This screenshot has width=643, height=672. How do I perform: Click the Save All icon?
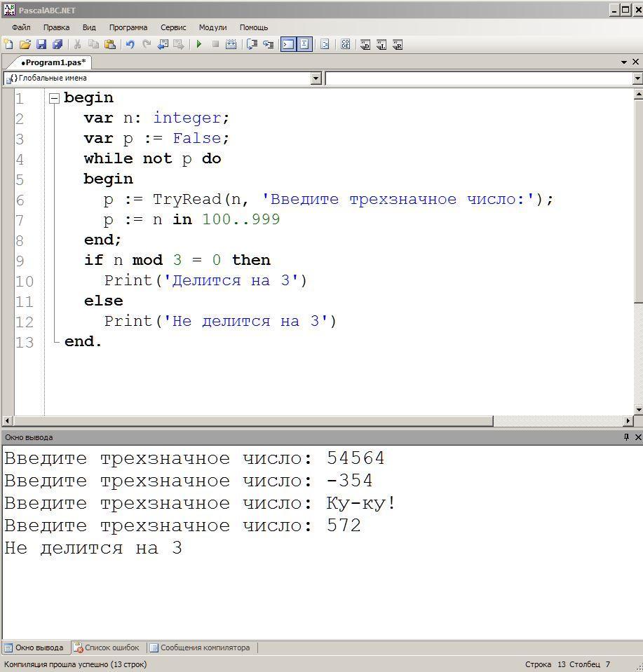(x=57, y=44)
